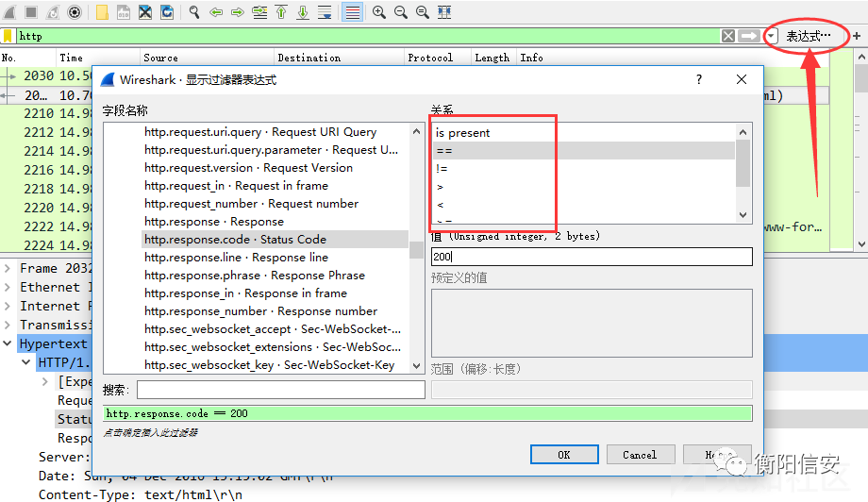Screen dimensions: 868x502
Task: Click the restart capture icon
Action: click(53, 12)
